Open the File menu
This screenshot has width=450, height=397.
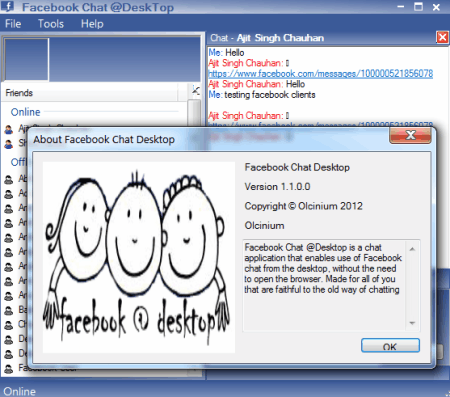coord(13,24)
